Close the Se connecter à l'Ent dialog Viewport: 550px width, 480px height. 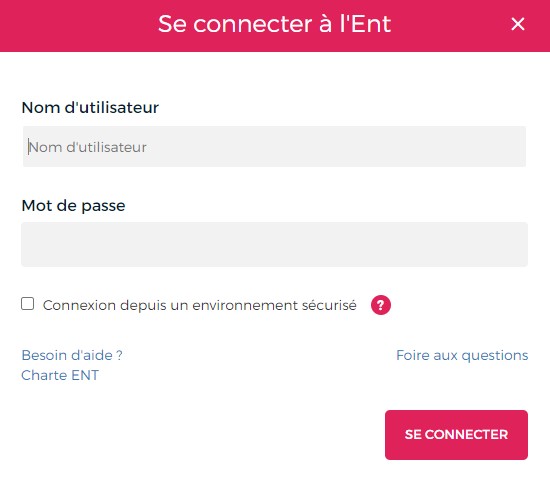pos(518,24)
